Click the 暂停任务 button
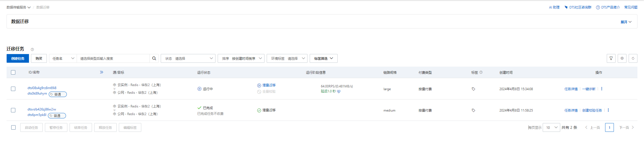This screenshot has height=148, width=644. pos(56,127)
